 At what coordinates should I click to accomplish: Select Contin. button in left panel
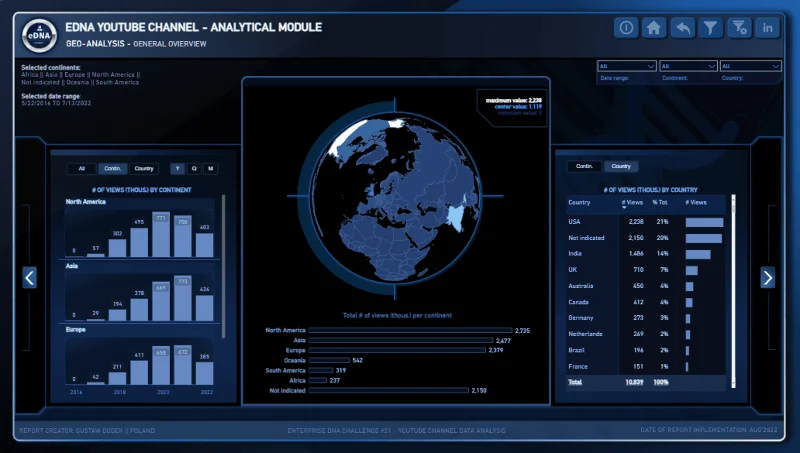113,169
